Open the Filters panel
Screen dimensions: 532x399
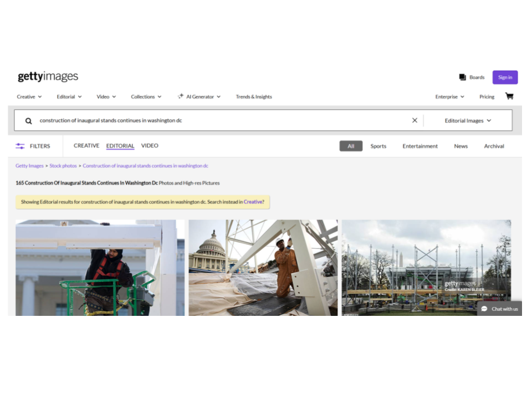[x=33, y=146]
